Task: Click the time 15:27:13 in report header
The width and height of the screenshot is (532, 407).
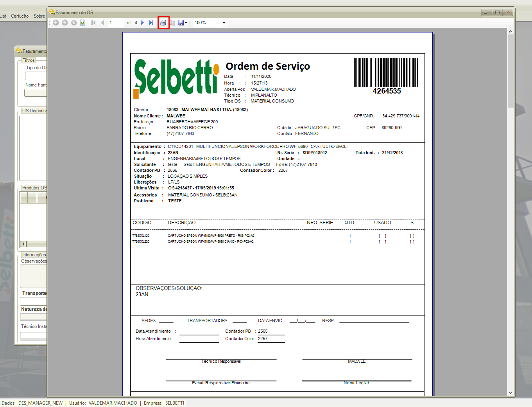Action: pyautogui.click(x=259, y=83)
